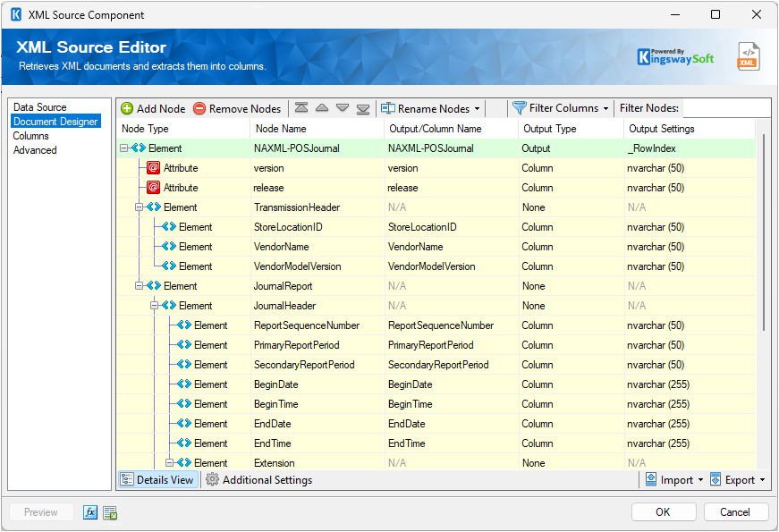Viewport: 779px width, 532px height.
Task: Open the Rename Nodes dropdown arrow
Action: coord(477,108)
